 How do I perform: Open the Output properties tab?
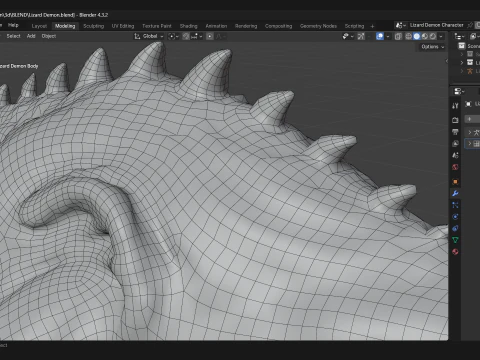point(455,132)
